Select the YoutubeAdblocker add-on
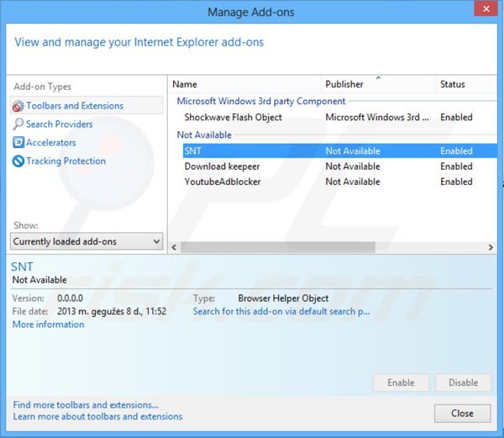 coord(223,182)
